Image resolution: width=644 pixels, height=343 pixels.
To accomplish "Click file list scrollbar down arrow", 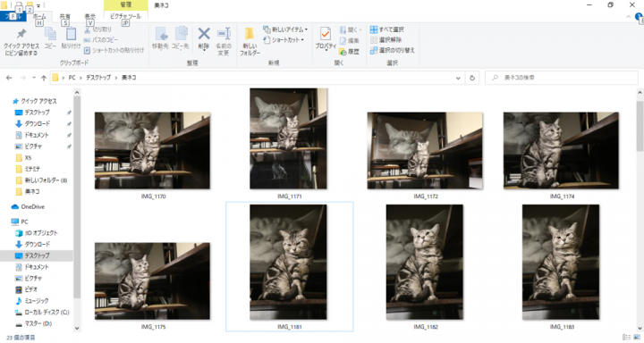I will 640,328.
